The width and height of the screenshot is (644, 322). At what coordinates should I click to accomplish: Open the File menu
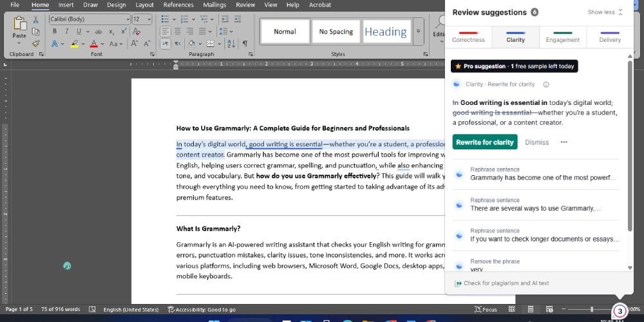[x=15, y=5]
